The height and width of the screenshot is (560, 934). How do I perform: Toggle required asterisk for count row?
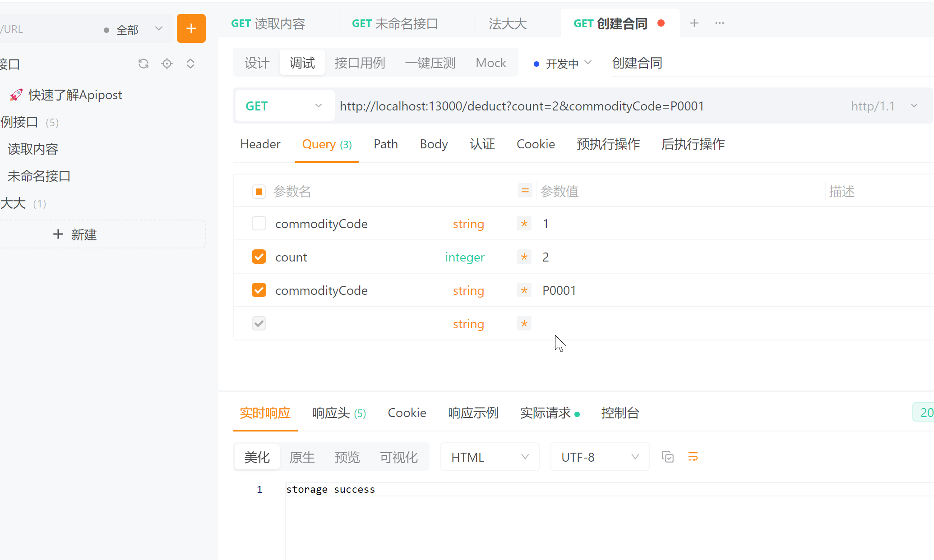coord(524,257)
